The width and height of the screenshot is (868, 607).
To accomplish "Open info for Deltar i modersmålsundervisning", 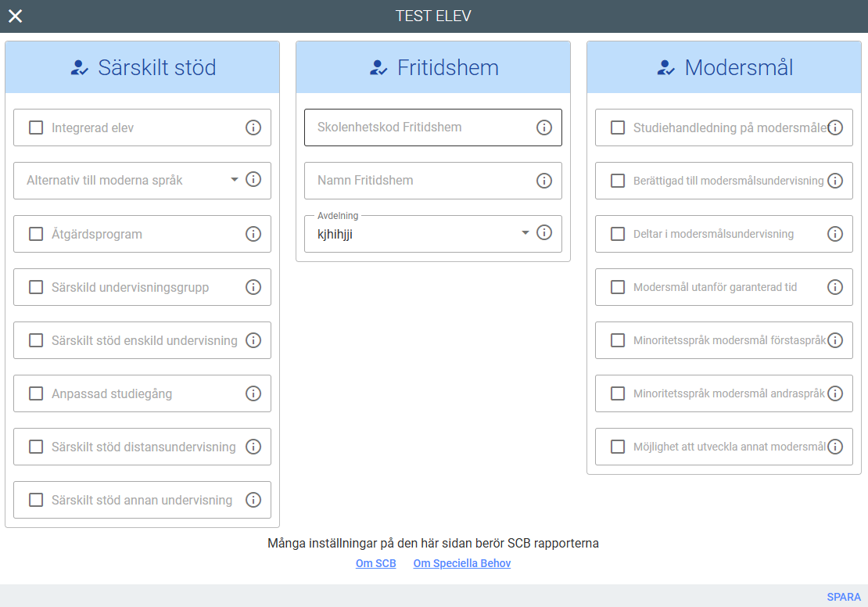I will pos(835,234).
